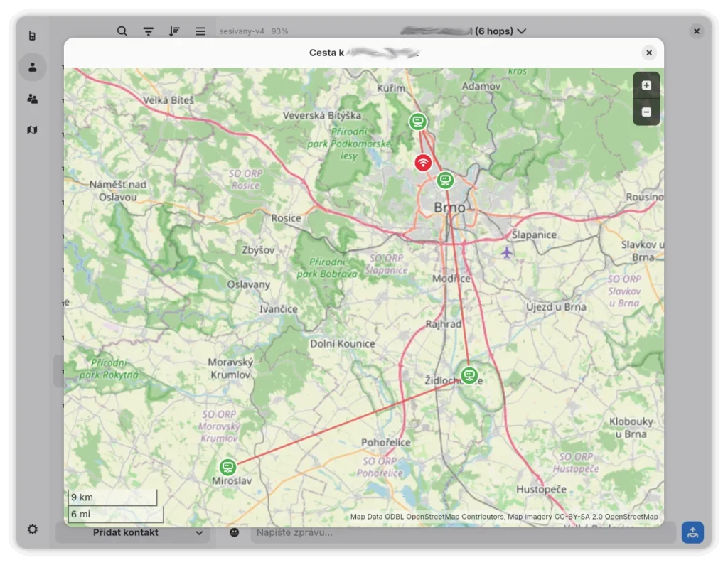Click the red Wi-Fi marker near Brno
This screenshot has width=728, height=565.
coord(423,163)
